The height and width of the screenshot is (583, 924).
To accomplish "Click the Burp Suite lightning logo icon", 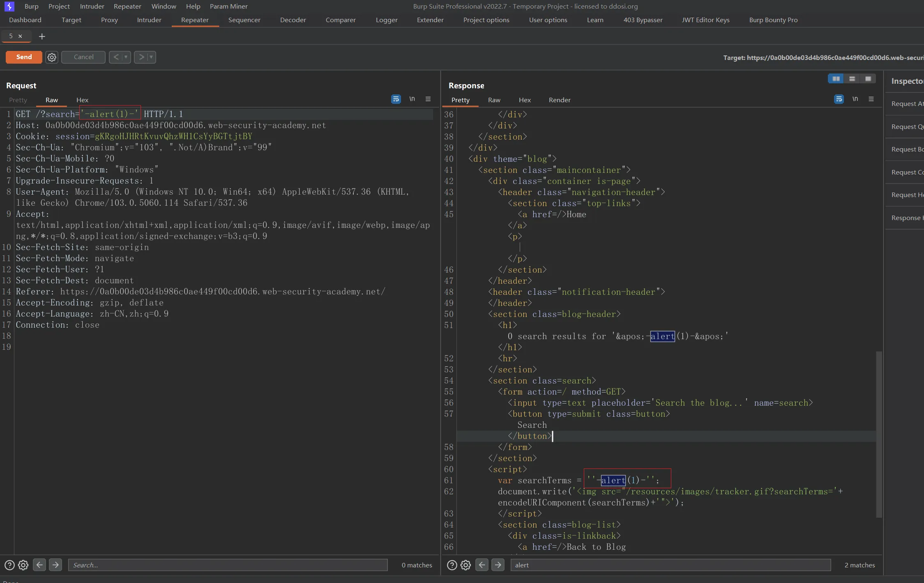I will [x=9, y=6].
